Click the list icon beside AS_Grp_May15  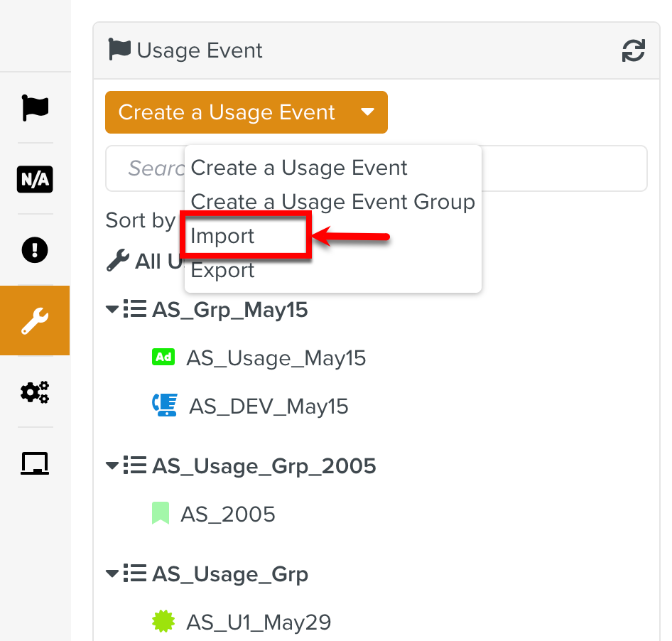tap(135, 308)
